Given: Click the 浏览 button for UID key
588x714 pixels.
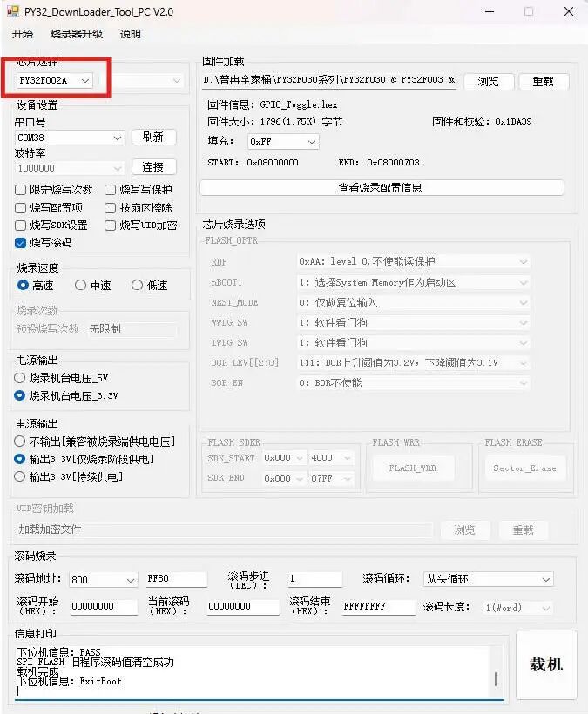Looking at the screenshot, I should [x=464, y=530].
